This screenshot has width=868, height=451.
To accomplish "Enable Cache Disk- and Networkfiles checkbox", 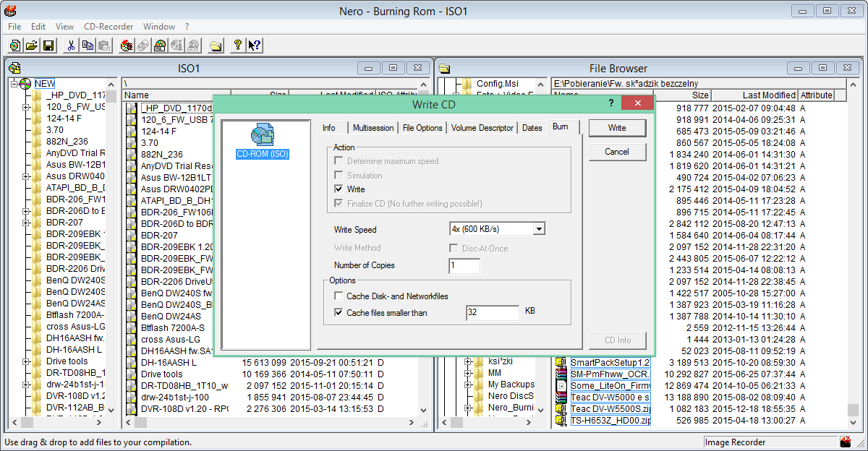I will coord(339,296).
